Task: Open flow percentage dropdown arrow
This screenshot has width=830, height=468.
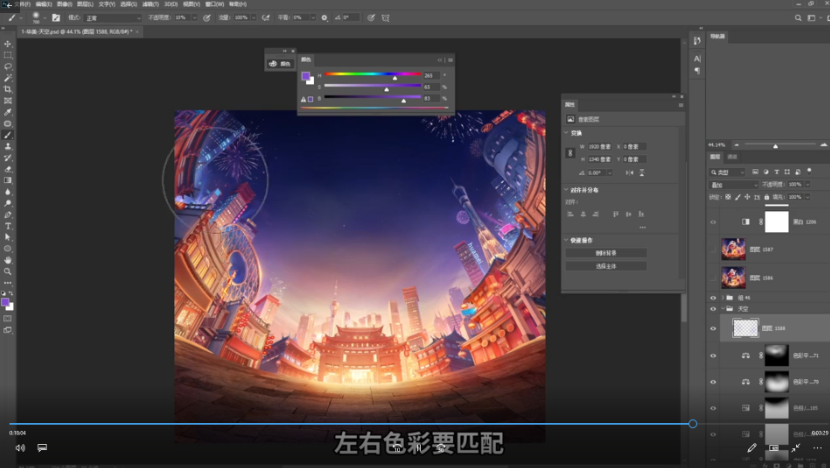Action: click(x=254, y=17)
